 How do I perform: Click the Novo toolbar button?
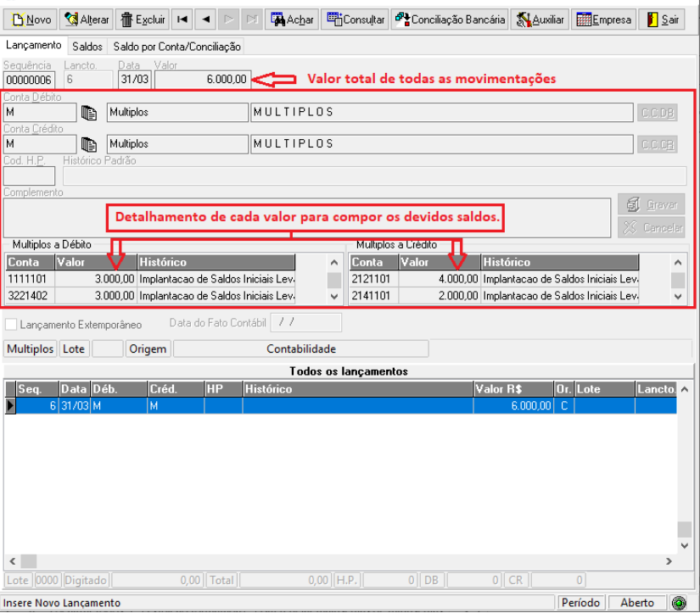coord(31,20)
